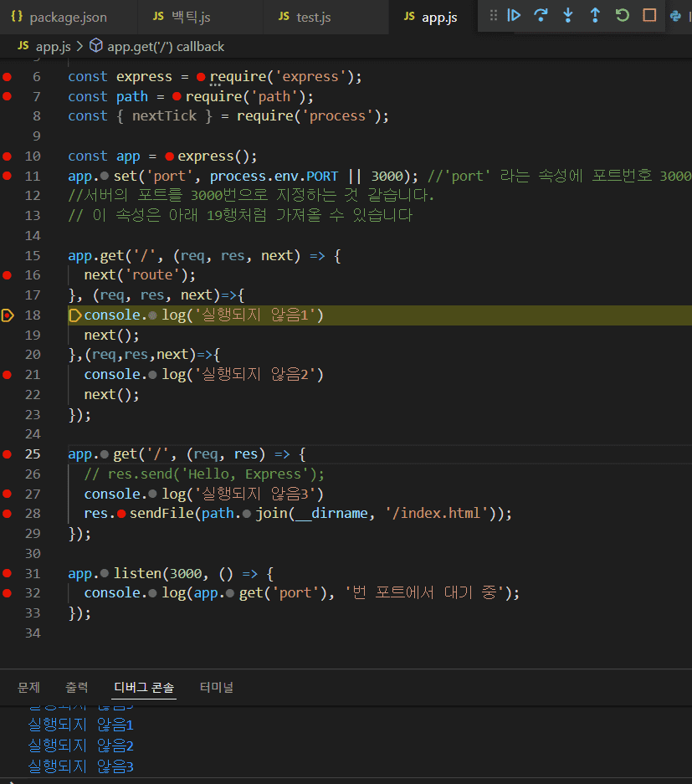Toggle breakpoint on line 32
692x784 pixels.
click(x=7, y=593)
